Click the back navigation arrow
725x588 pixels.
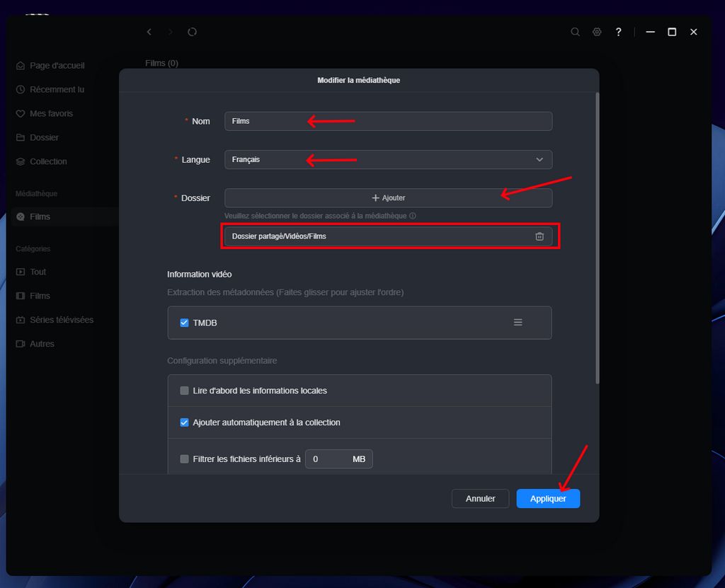[149, 32]
